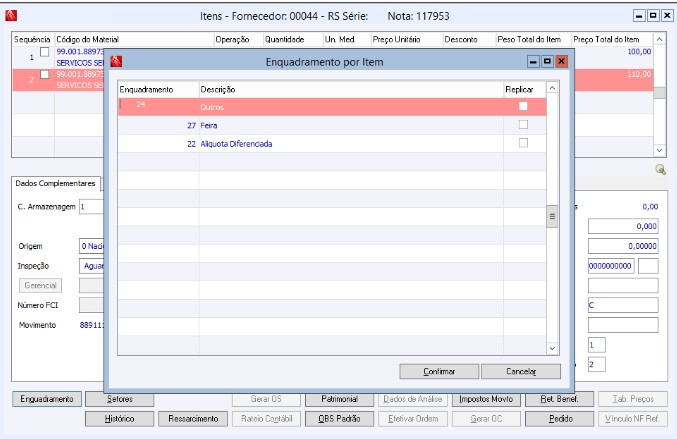This screenshot has height=439, width=677.
Task: Click the Código do Material column header
Action: 134,39
